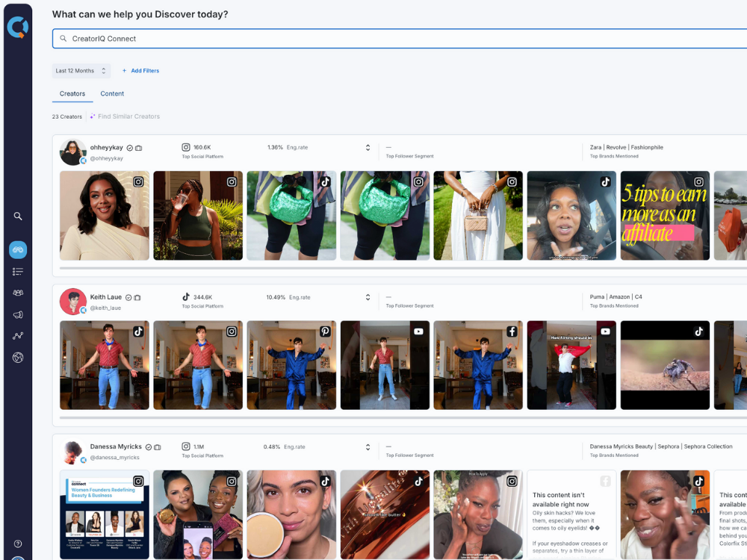Click the TikTok badge on Keith Laue's first thumbnail

pyautogui.click(x=139, y=331)
